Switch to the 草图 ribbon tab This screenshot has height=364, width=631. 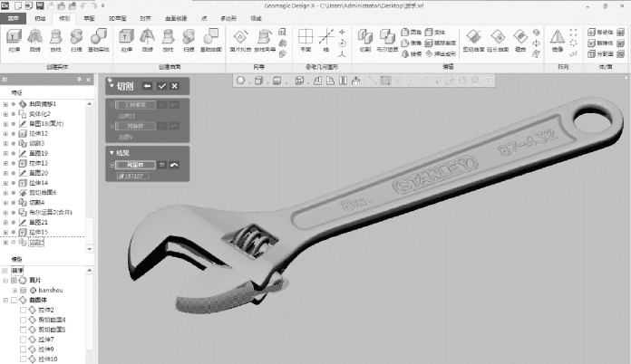(x=89, y=18)
